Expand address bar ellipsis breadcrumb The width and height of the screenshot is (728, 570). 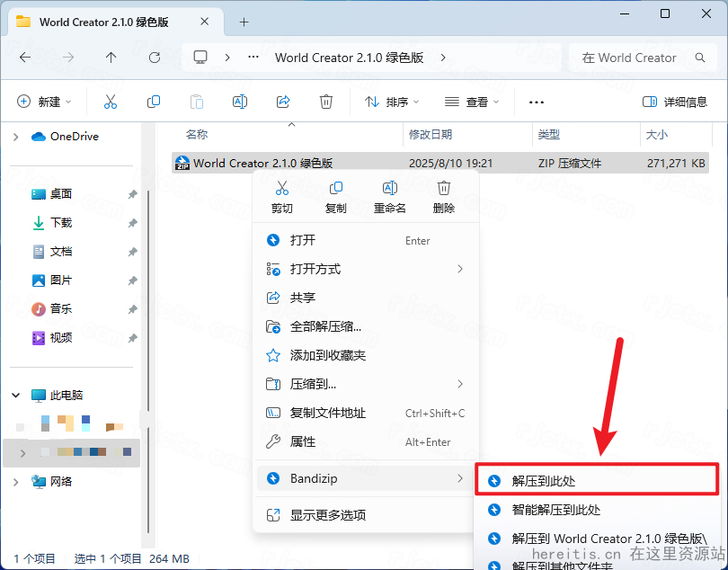click(253, 58)
